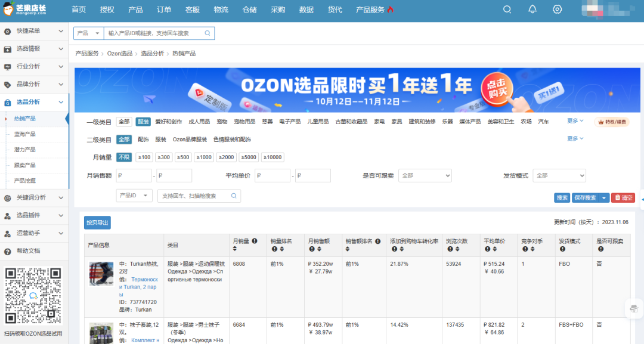Select 不限 monthly sales option
The image size is (644, 344).
coord(124,157)
